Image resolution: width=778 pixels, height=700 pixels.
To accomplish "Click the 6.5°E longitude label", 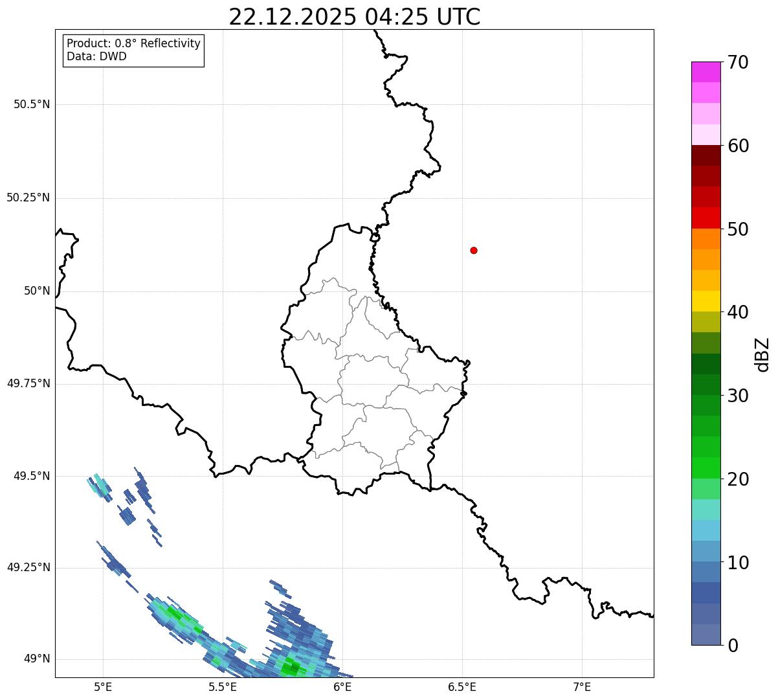I will coord(463,687).
